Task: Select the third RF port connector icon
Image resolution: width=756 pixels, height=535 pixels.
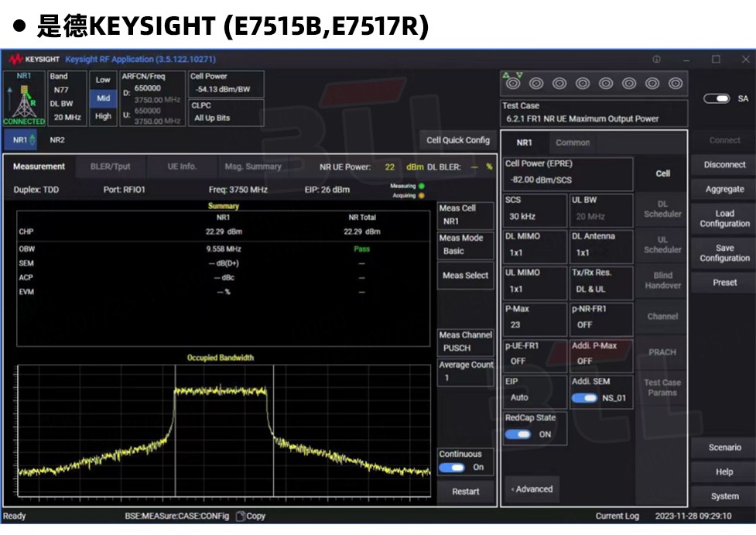Action: pos(559,84)
